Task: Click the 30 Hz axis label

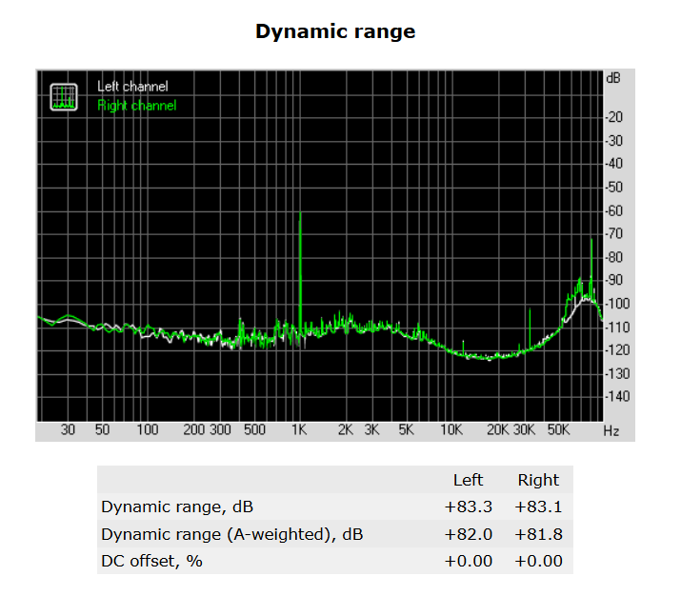Action: pyautogui.click(x=68, y=429)
